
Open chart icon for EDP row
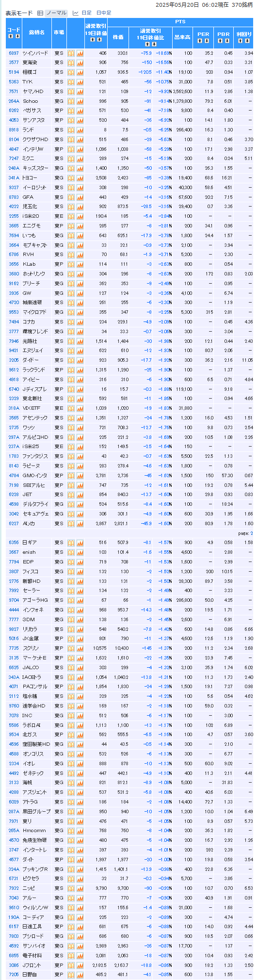click(80, 562)
